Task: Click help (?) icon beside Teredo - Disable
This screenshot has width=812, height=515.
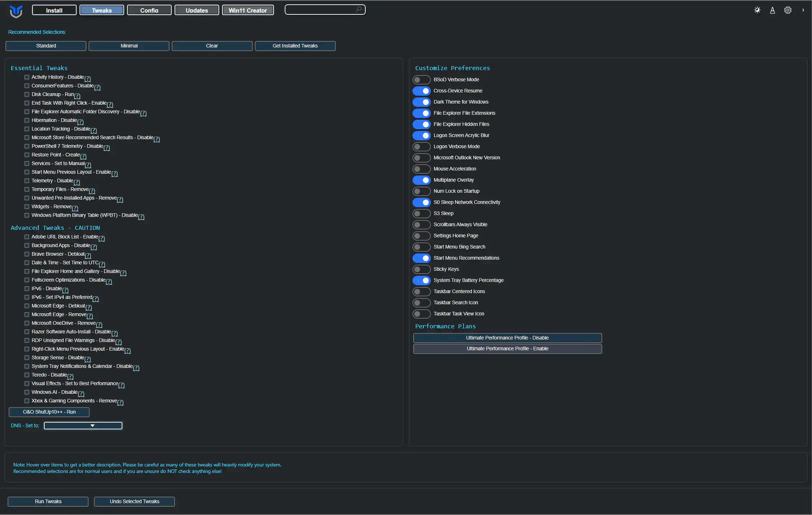Action: 70,376
